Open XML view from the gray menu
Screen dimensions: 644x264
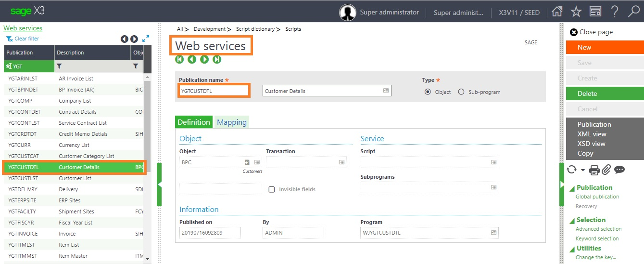(x=592, y=134)
